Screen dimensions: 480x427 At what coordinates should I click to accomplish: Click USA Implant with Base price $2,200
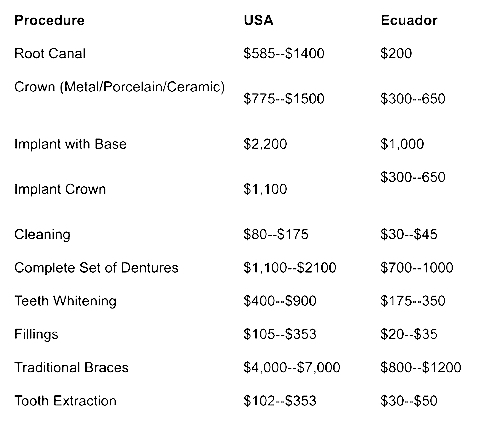[x=265, y=144]
